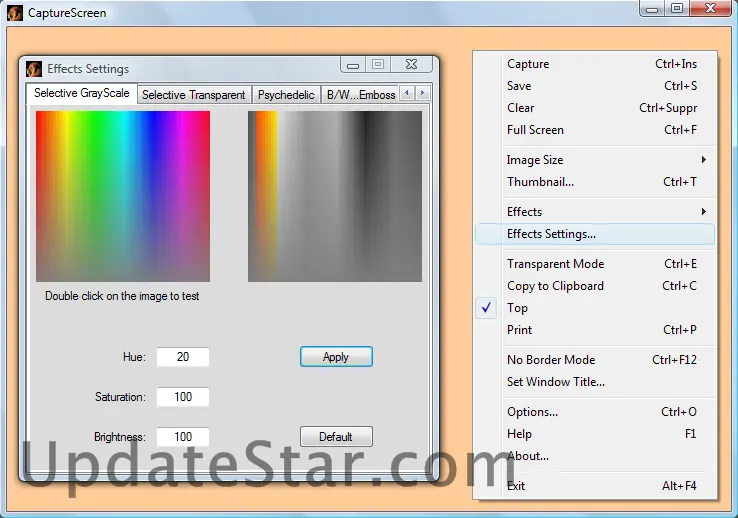738x518 pixels.
Task: Open Set Window Title... entry
Action: (595, 382)
